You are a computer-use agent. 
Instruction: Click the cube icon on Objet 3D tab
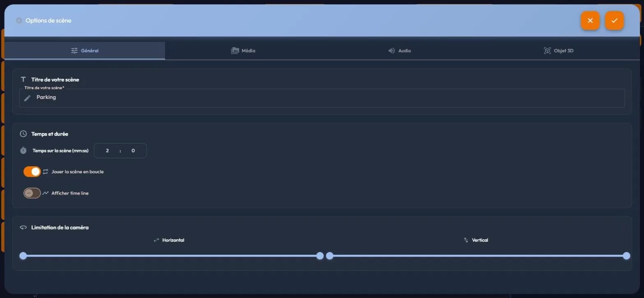click(547, 50)
